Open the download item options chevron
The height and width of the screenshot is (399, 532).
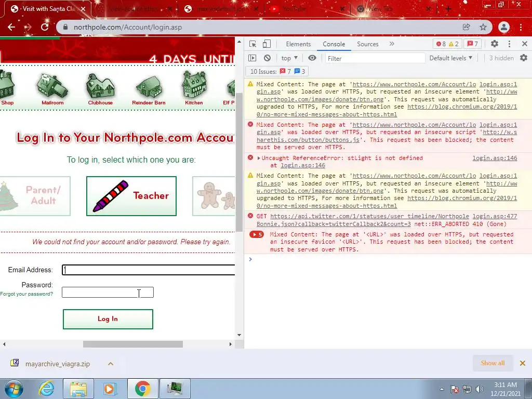coord(111,364)
